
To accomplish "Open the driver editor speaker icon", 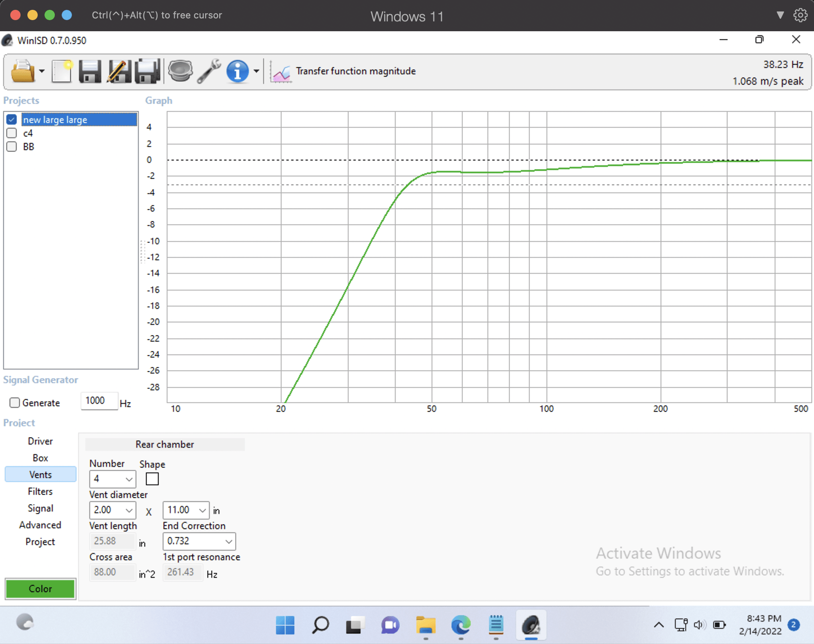I will [180, 71].
